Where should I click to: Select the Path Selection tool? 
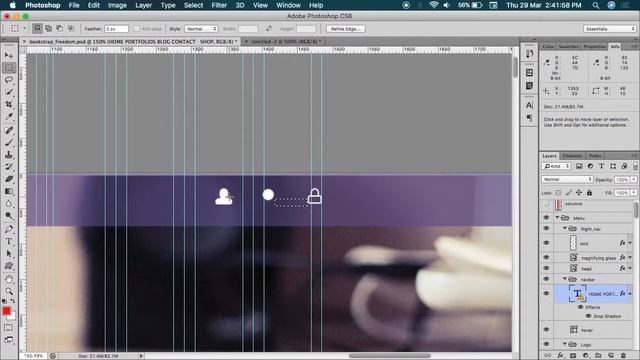[9, 254]
